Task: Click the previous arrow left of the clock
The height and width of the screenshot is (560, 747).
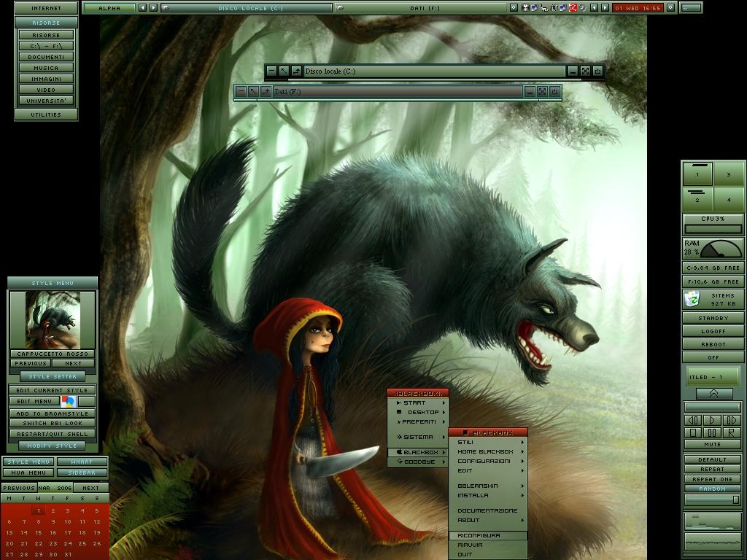Action: [594, 7]
